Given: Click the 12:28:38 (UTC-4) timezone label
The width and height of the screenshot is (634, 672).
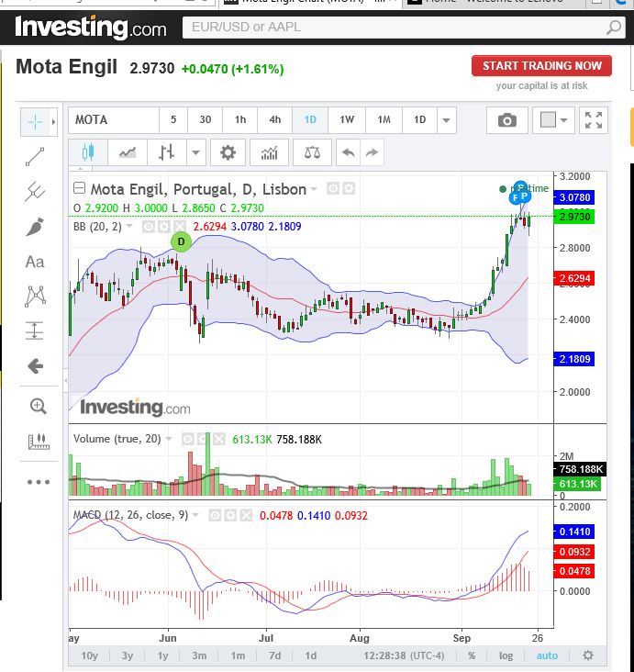Looking at the screenshot, I should coord(404,655).
